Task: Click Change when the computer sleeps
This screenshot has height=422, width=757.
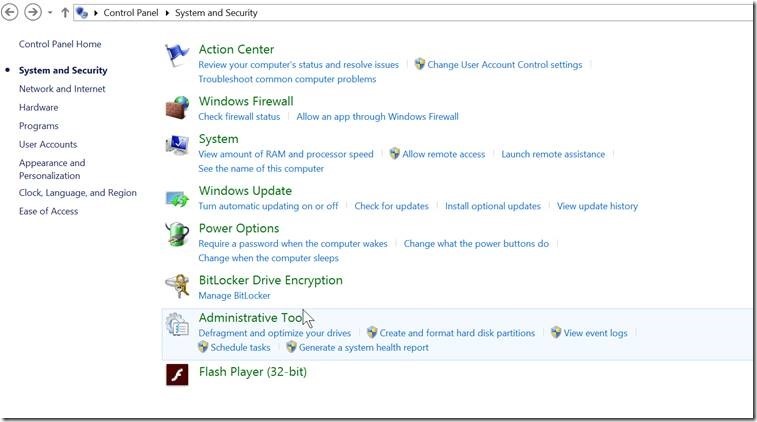Action: 268,258
